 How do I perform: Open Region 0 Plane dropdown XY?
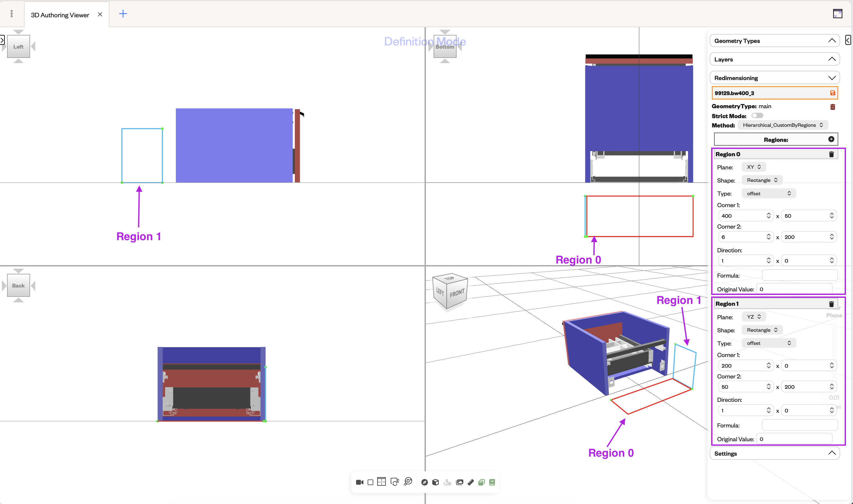(753, 167)
